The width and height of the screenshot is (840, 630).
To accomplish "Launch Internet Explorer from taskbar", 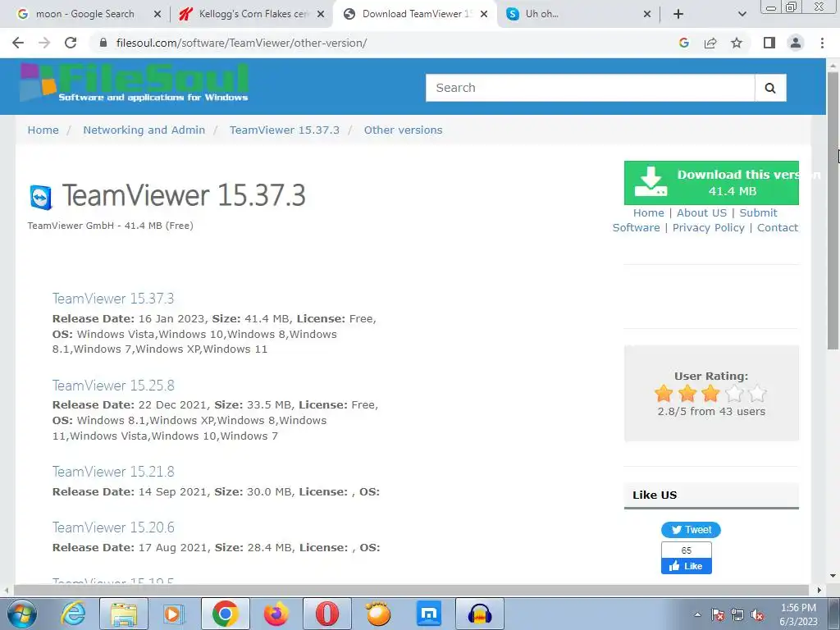I will (x=73, y=614).
